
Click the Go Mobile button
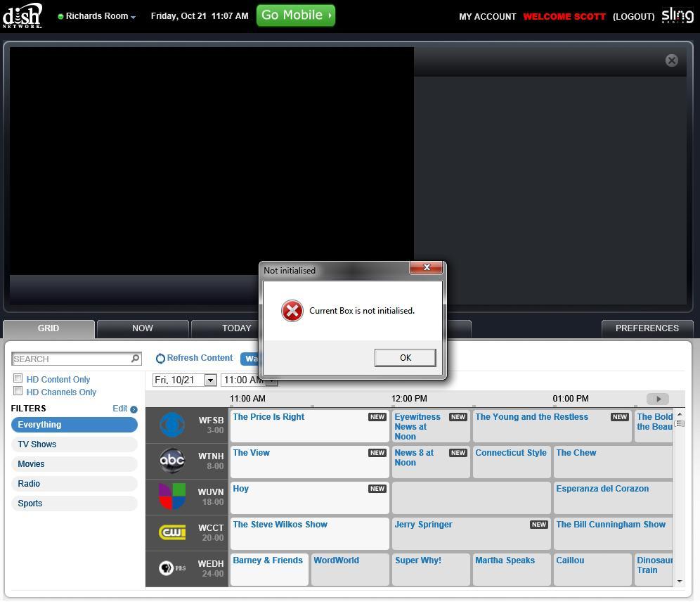tap(296, 15)
